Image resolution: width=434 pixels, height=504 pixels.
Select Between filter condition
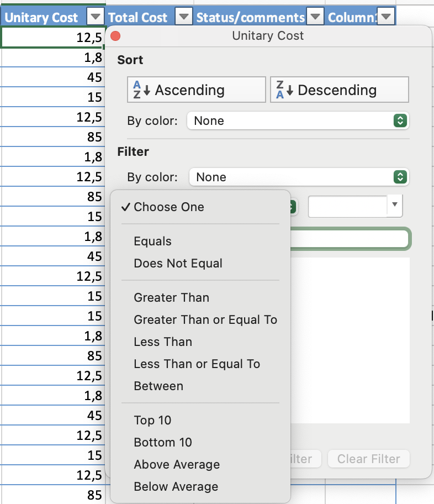(x=158, y=386)
